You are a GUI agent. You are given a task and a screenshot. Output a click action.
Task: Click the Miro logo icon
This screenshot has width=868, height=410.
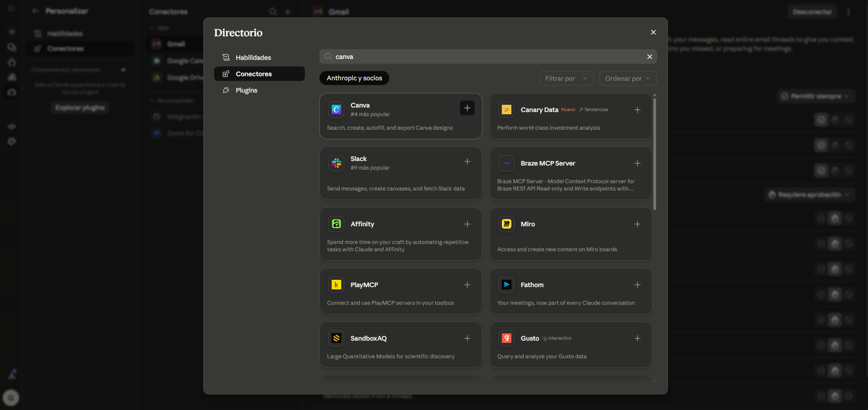(506, 224)
